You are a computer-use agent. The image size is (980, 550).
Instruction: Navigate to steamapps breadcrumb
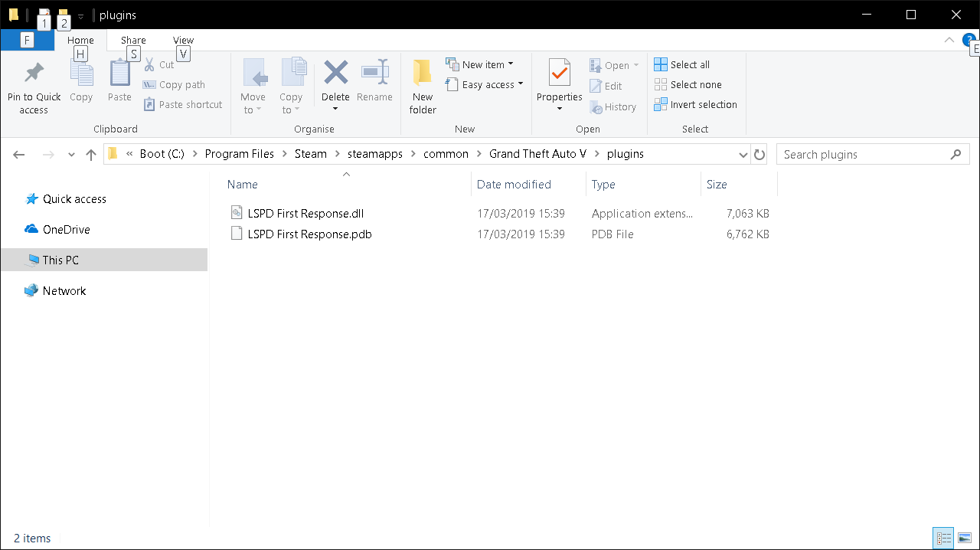pos(375,154)
